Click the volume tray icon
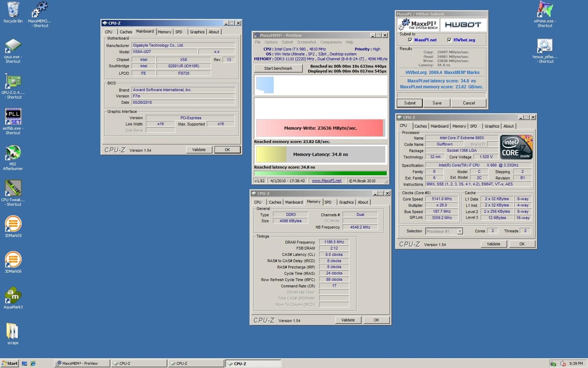The width and height of the screenshot is (588, 368). tap(563, 364)
